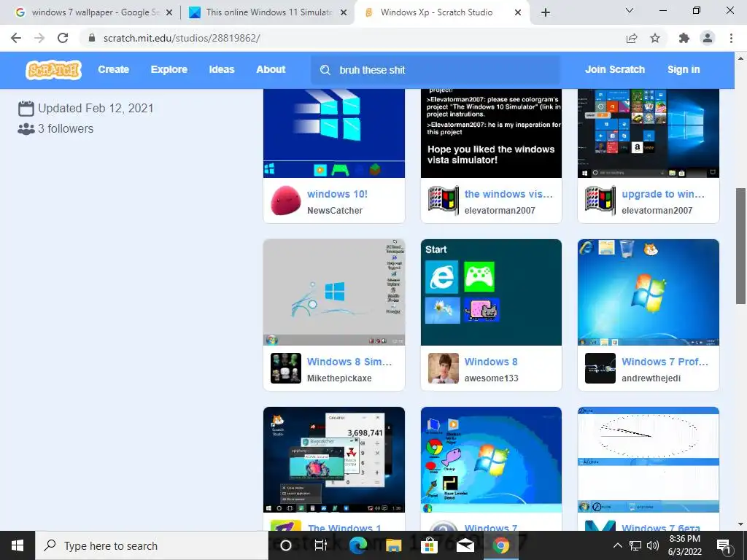Reload the page
This screenshot has height=560, width=747.
tap(63, 38)
